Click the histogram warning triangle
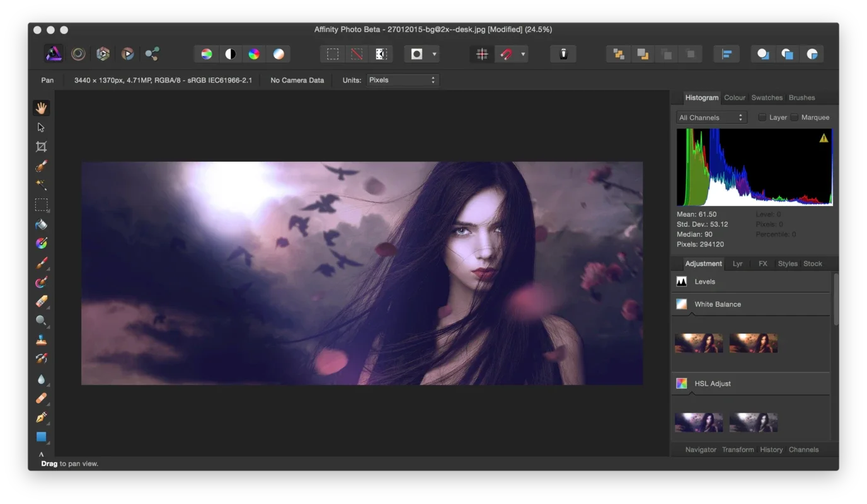The width and height of the screenshot is (867, 504). (824, 138)
